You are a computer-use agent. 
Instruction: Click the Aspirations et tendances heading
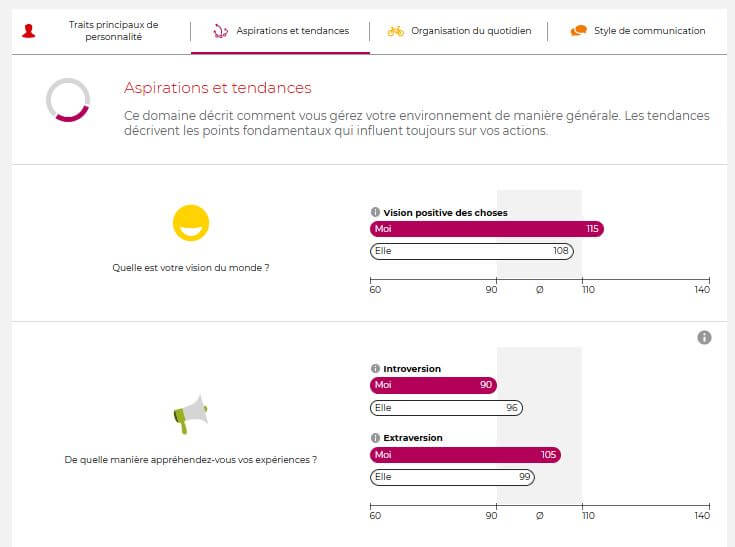tap(217, 88)
